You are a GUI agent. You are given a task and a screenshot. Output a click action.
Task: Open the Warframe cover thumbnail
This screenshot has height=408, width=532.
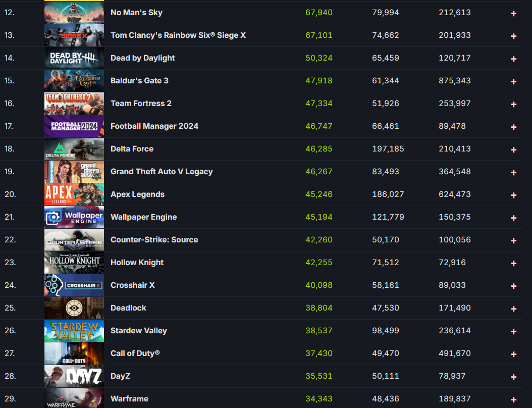point(74,398)
